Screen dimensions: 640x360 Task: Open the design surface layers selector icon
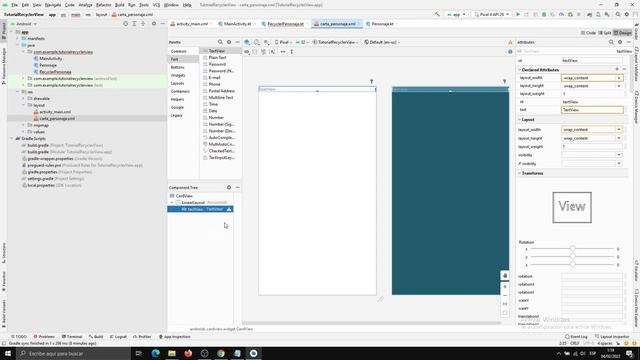(x=247, y=42)
